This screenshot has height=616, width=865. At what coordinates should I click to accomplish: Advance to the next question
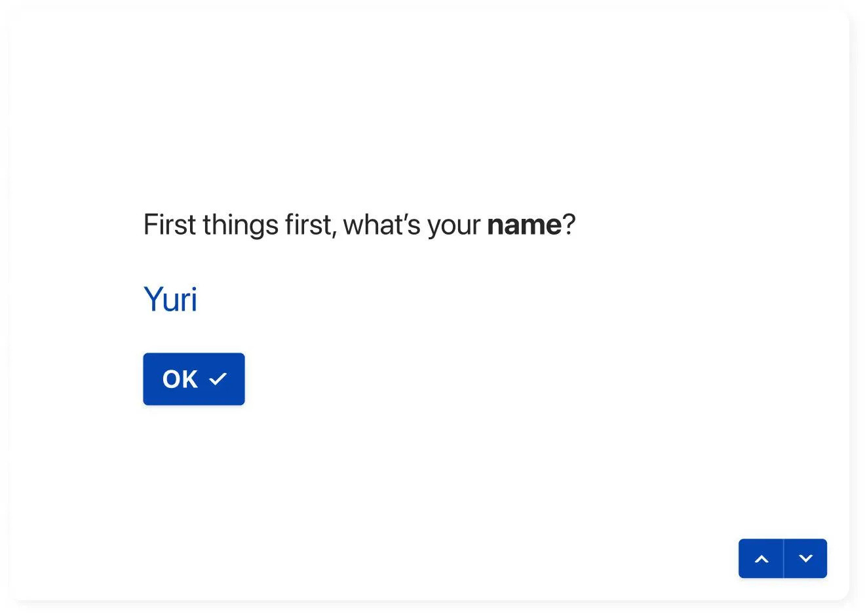click(805, 559)
